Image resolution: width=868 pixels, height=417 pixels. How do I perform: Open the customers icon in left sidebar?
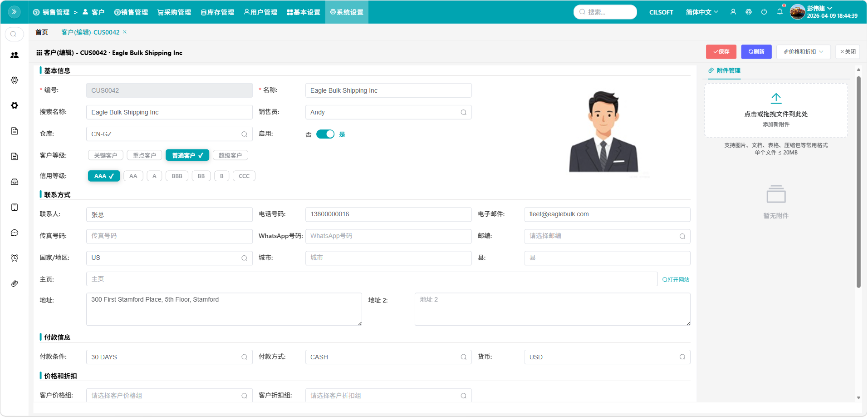coord(15,55)
